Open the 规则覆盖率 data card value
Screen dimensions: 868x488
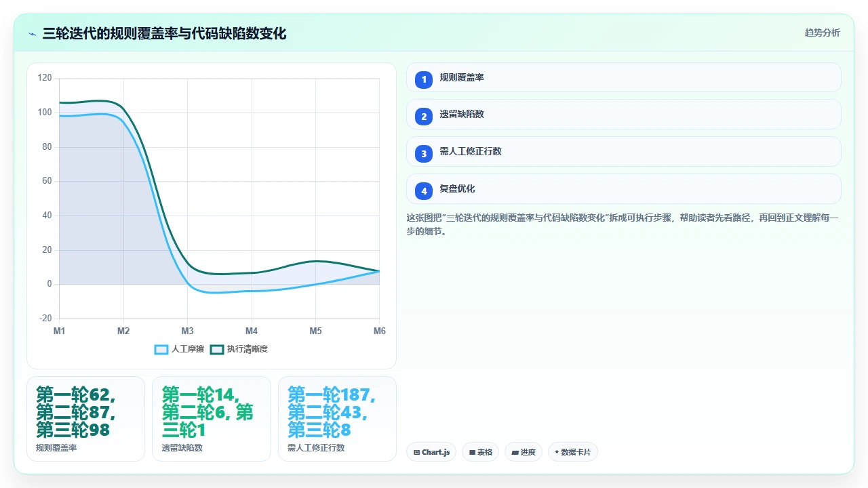click(76, 412)
